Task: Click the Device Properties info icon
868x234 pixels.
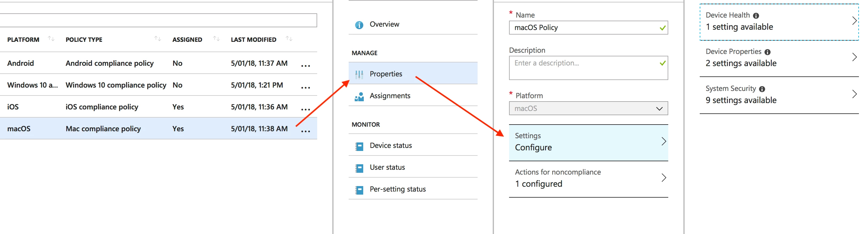Action: coord(767,52)
